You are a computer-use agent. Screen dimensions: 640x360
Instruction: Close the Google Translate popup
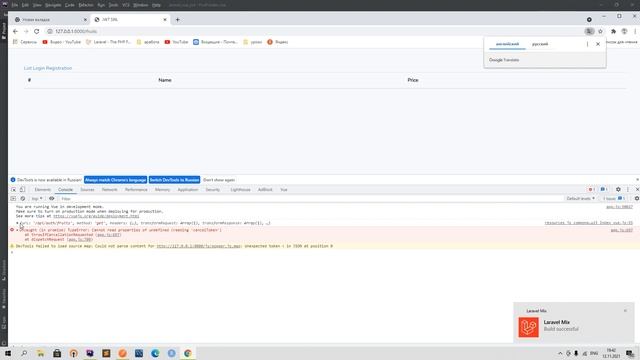point(598,44)
